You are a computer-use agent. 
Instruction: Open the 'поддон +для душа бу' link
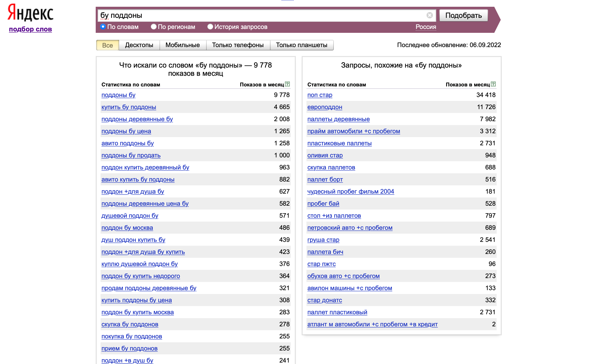point(132,192)
